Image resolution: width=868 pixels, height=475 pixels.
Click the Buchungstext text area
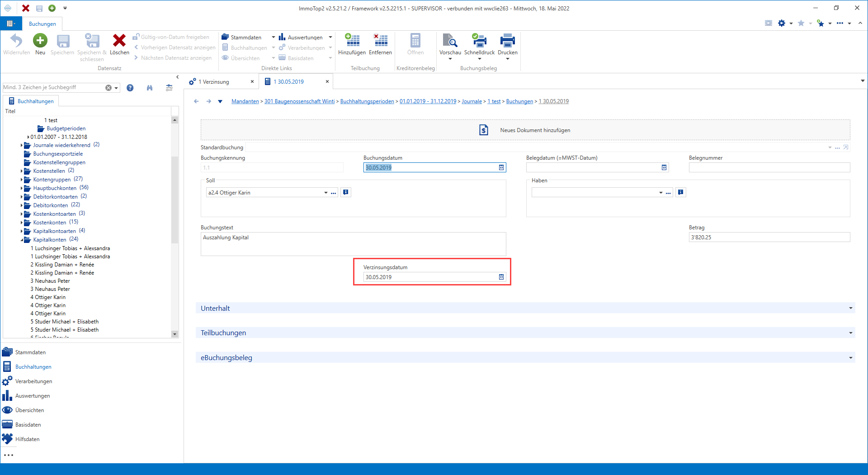pos(353,244)
